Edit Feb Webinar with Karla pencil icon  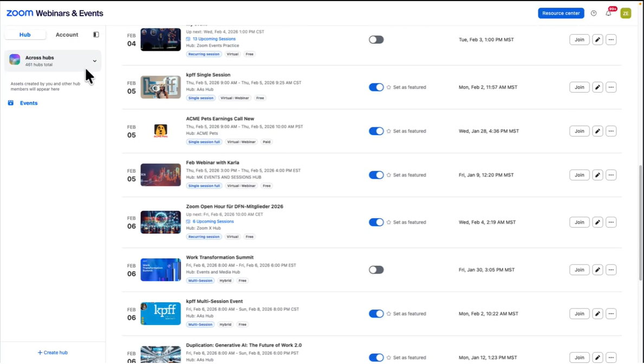pyautogui.click(x=597, y=175)
